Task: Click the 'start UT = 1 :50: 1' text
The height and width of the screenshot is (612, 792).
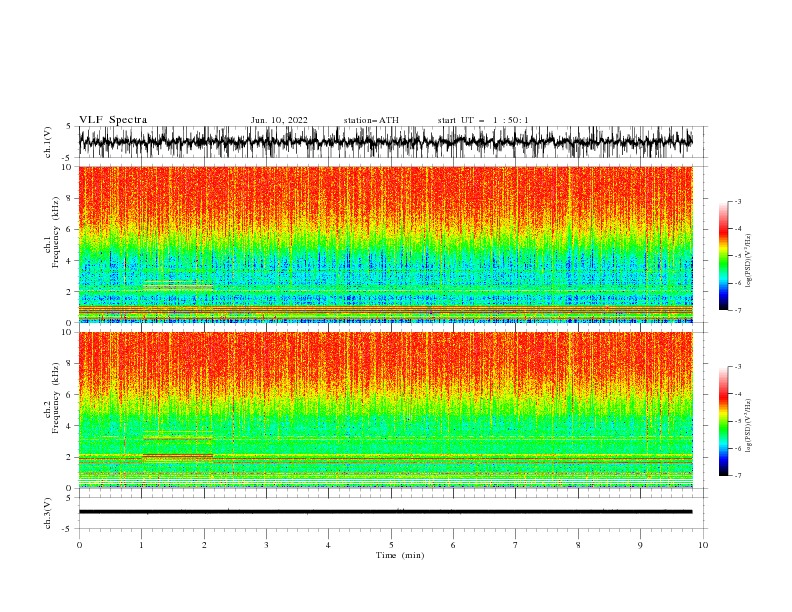Action: [483, 120]
